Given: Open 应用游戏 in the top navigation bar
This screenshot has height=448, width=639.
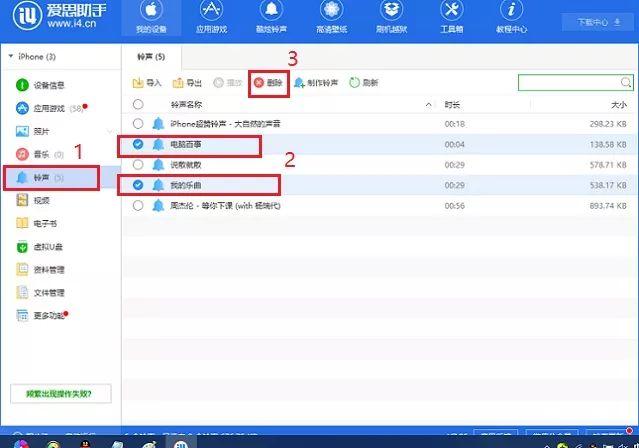Looking at the screenshot, I should pyautogui.click(x=212, y=17).
